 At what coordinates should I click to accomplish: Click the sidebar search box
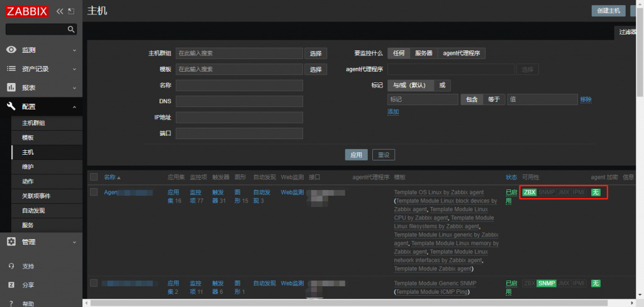click(x=41, y=29)
